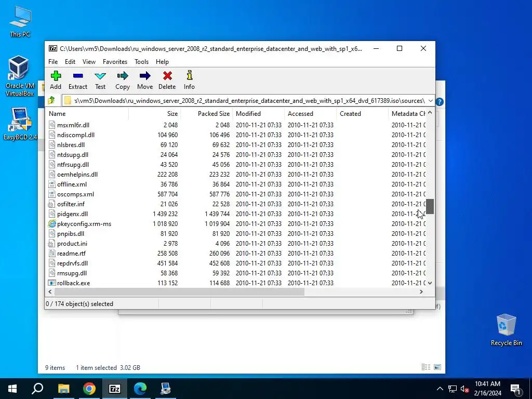The width and height of the screenshot is (532, 399).
Task: Select the oscomps.xml file icon
Action: 51,194
